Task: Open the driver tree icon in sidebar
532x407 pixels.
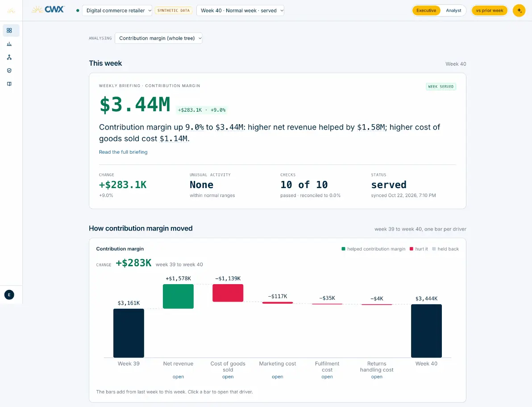Action: [x=9, y=58]
